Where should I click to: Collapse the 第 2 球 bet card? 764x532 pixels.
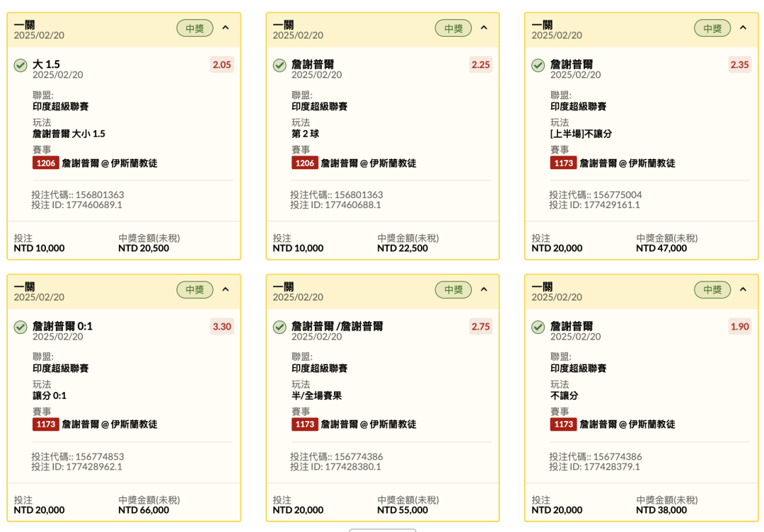point(484,28)
